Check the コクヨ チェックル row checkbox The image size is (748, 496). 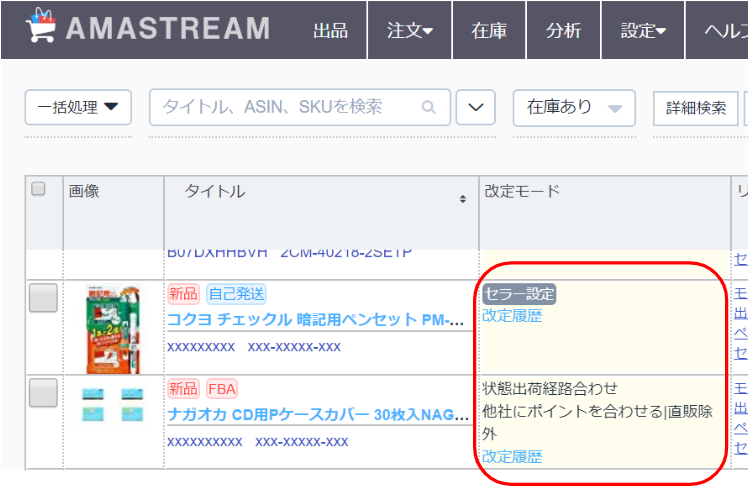point(43,298)
